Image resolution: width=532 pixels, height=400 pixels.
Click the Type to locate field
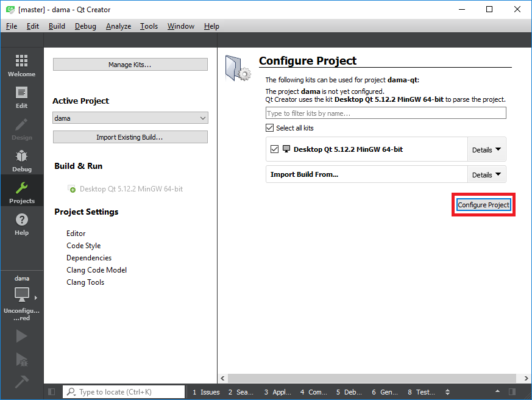click(x=124, y=392)
